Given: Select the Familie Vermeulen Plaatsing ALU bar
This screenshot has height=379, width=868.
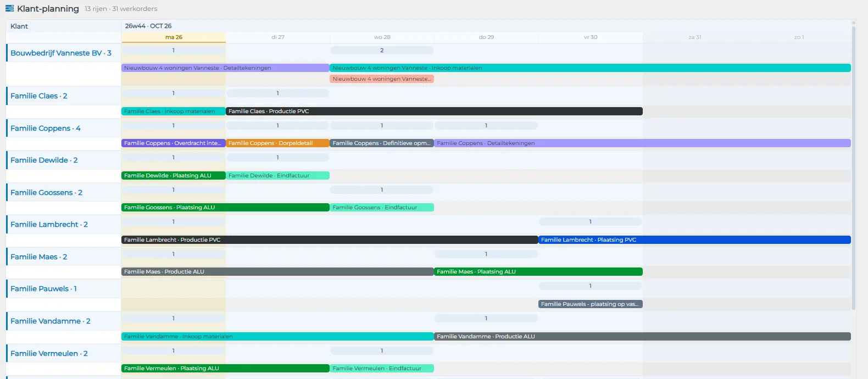Looking at the screenshot, I should [225, 369].
